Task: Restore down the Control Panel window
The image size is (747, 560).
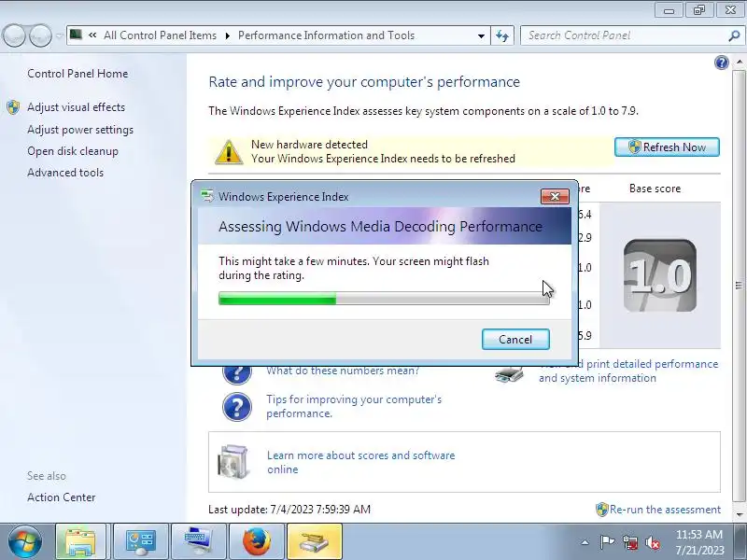Action: pos(698,9)
